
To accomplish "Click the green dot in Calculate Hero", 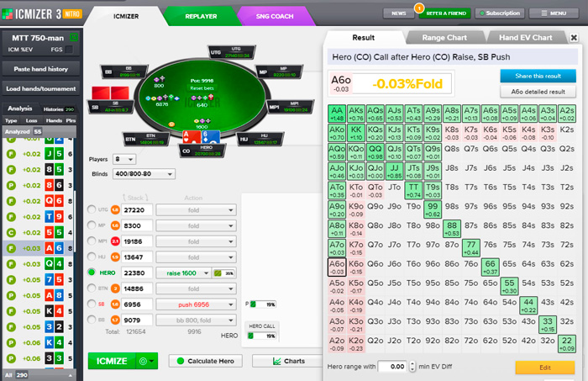I will coord(181,361).
